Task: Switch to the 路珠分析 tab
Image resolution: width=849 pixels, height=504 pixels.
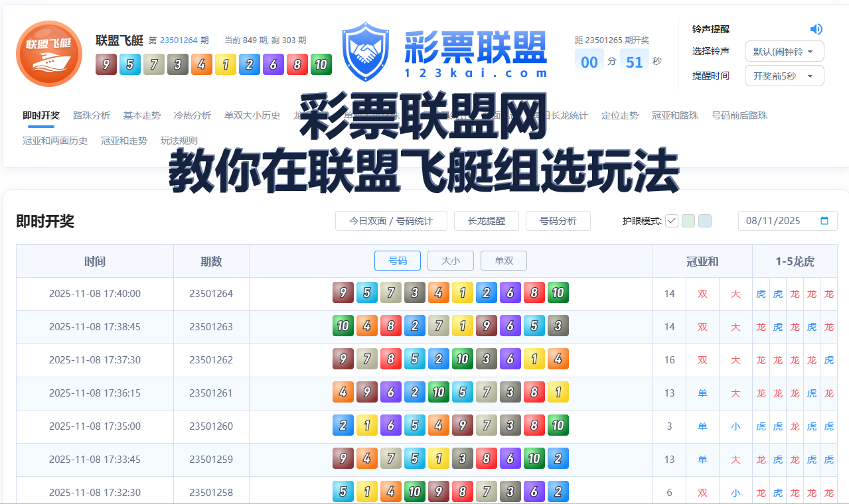Action: 92,115
